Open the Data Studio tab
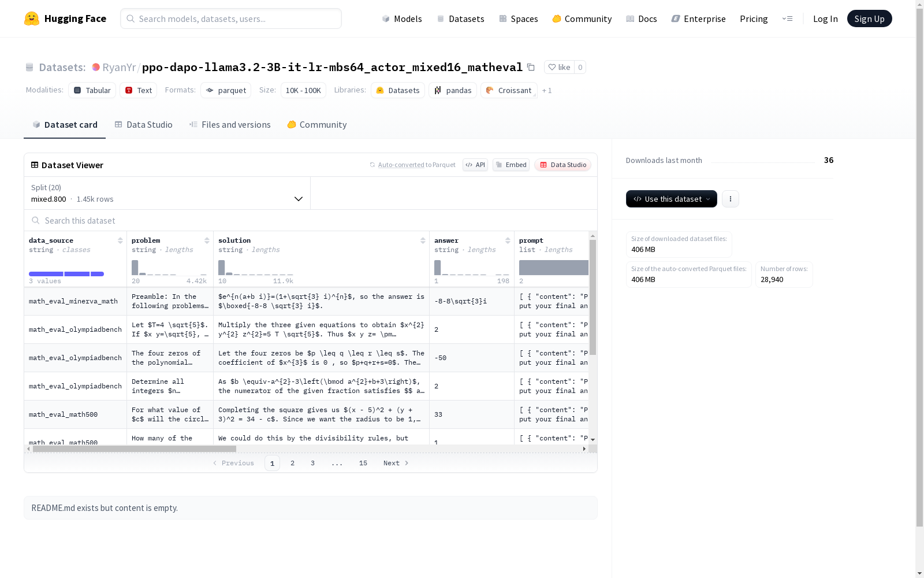The height and width of the screenshot is (578, 924). point(143,124)
